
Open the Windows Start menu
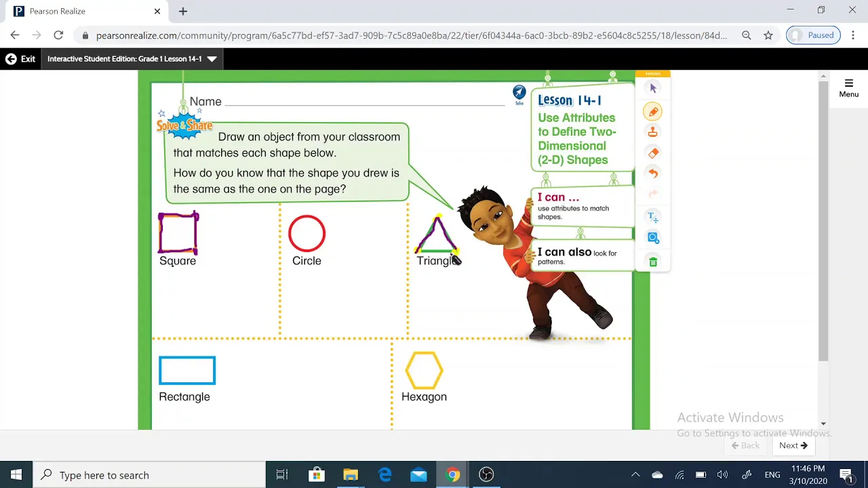(16, 475)
